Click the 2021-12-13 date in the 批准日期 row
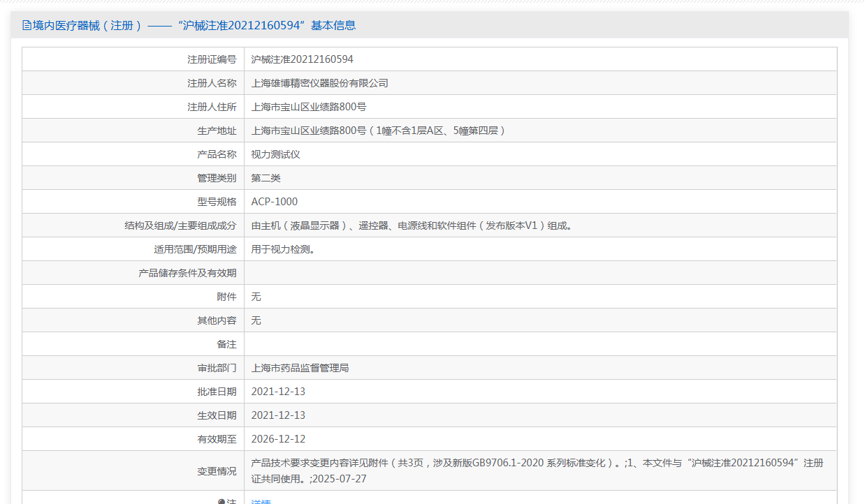Screen dimensions: 865x504 (278, 392)
